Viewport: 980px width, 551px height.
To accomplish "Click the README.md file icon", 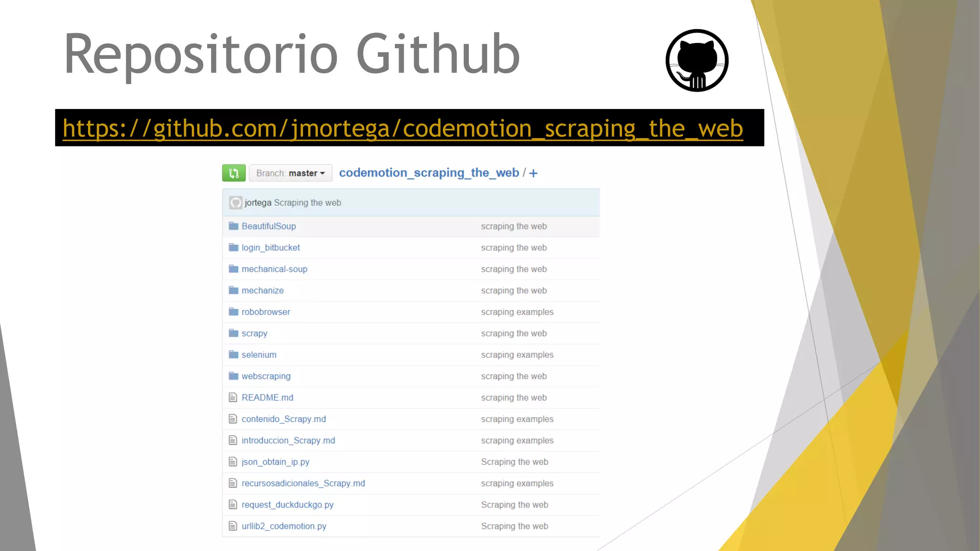I will 233,397.
